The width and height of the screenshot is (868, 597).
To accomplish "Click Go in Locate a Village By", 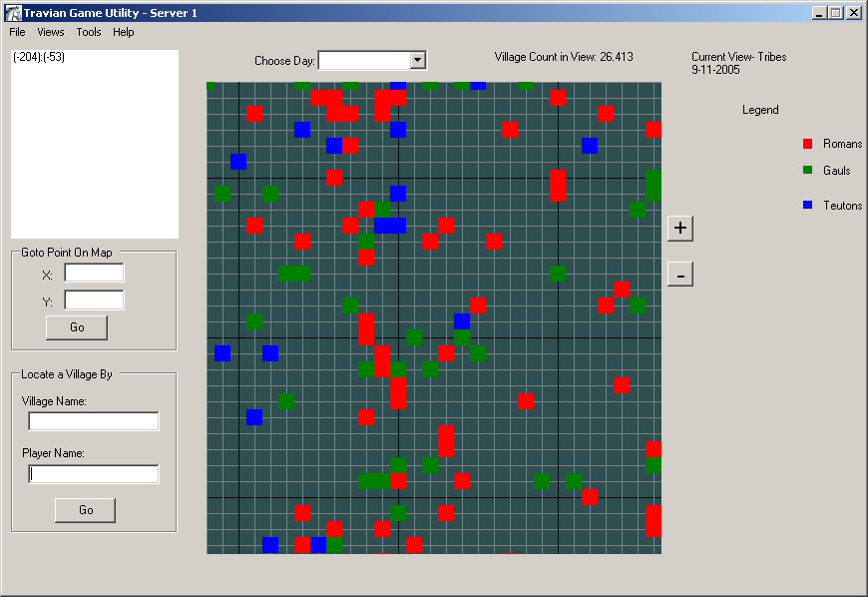I will 85,510.
